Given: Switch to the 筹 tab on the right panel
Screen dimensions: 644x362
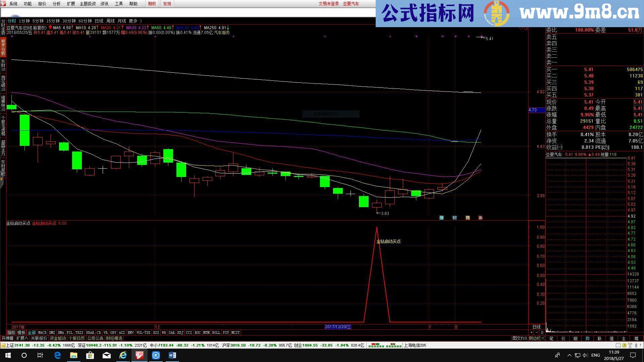Looking at the screenshot, I should click(637, 339).
